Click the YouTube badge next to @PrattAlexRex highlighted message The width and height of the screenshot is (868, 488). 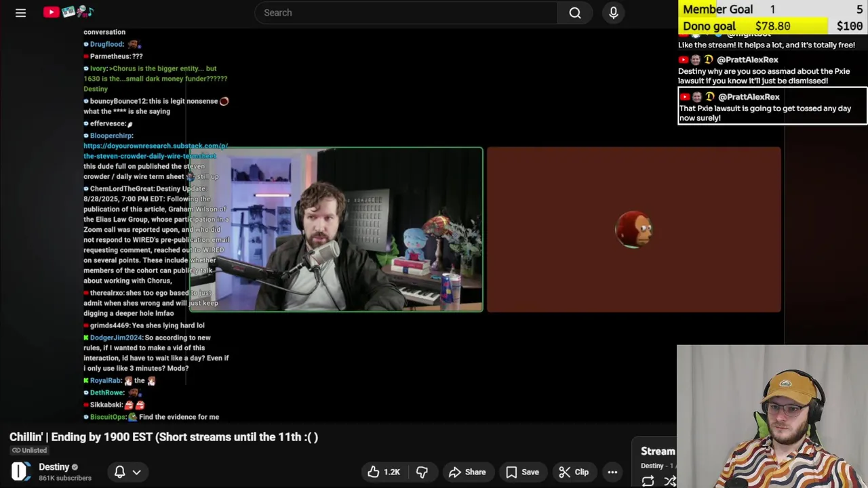point(684,97)
